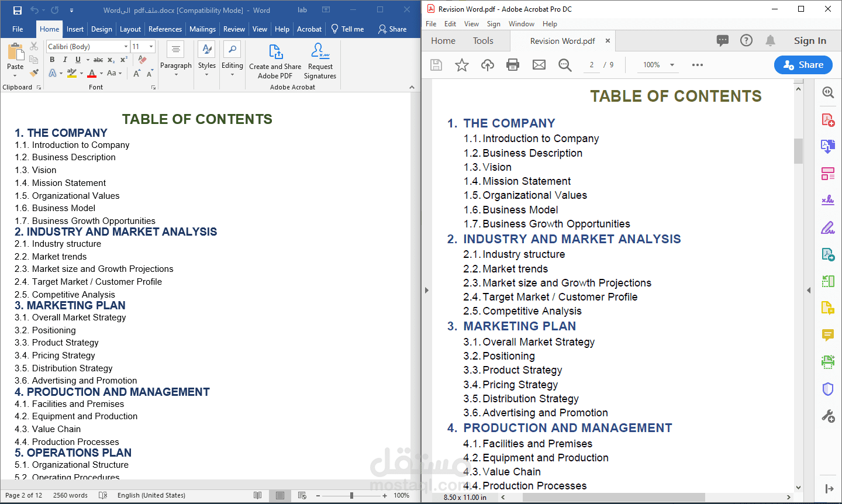Click the Tell me search box in Word

(347, 29)
